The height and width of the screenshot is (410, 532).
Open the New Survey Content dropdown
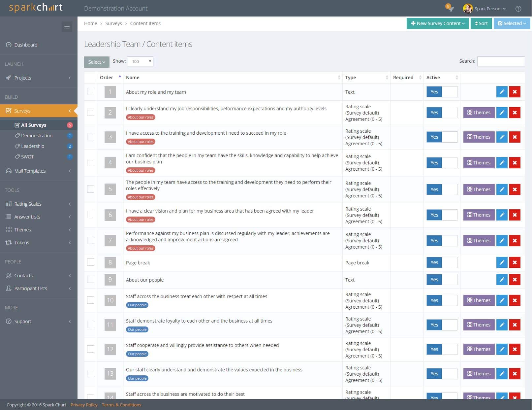[x=438, y=23]
